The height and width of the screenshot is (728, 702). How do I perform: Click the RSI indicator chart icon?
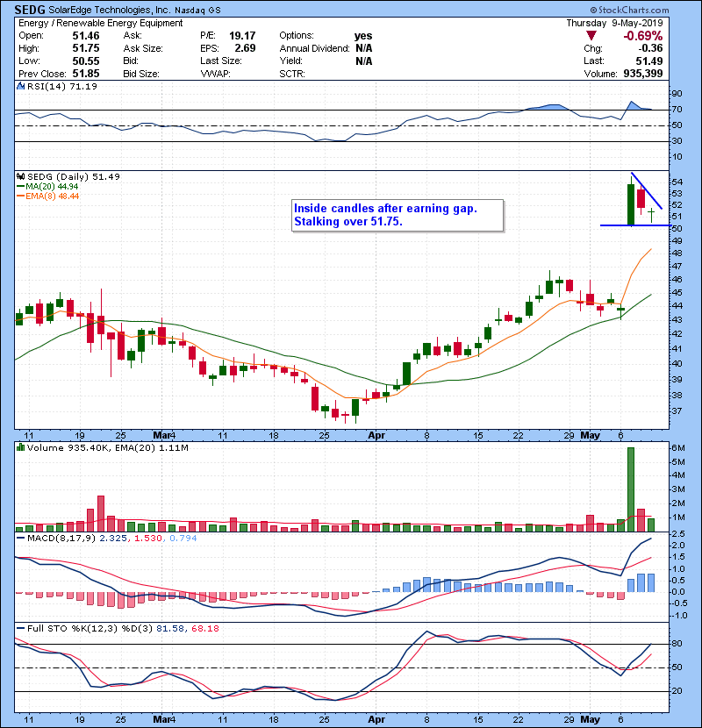(20, 86)
